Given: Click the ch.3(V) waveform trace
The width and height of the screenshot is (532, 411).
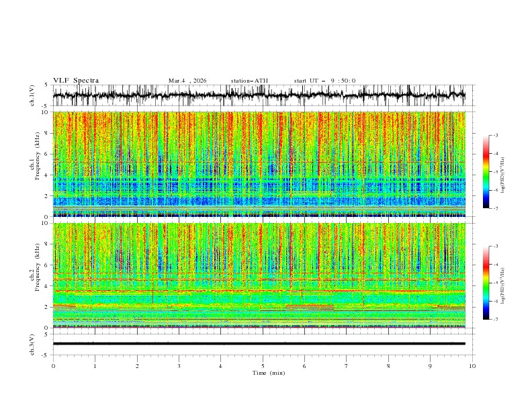Looking at the screenshot, I should pyautogui.click(x=259, y=344).
